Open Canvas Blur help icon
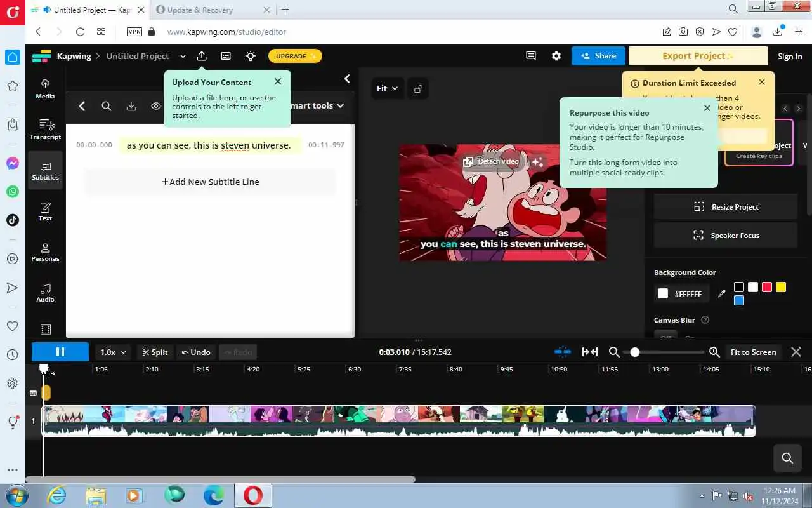This screenshot has height=508, width=812. tap(705, 320)
